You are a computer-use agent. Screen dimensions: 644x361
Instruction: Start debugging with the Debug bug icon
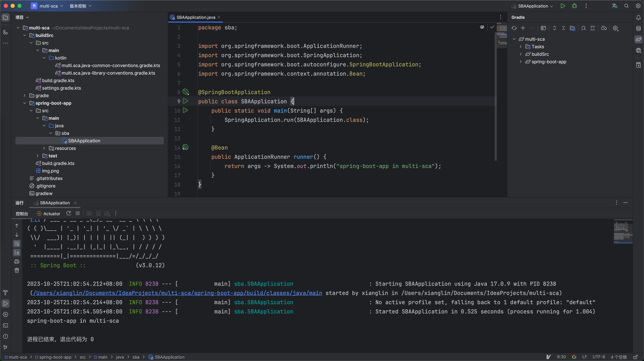(574, 6)
